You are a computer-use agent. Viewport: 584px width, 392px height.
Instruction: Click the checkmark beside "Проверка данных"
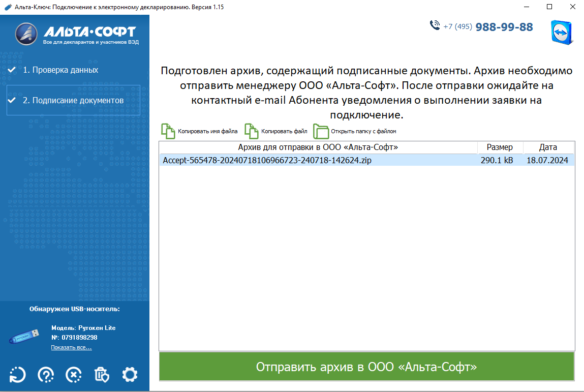click(12, 70)
